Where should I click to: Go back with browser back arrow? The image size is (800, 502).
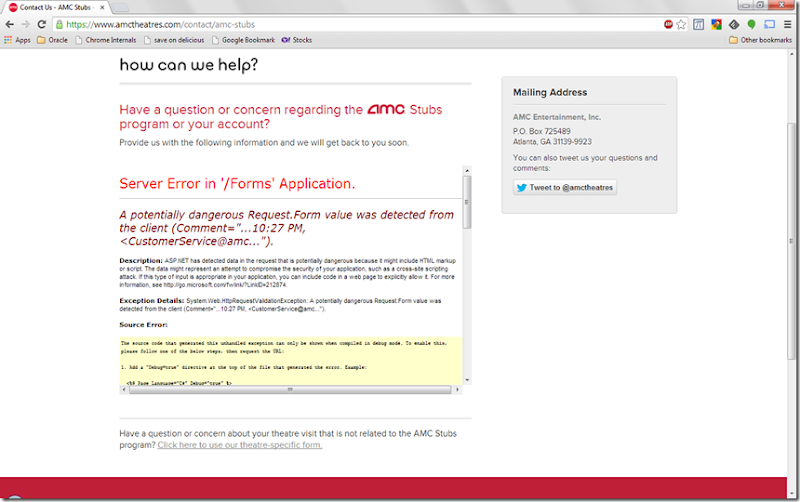pyautogui.click(x=9, y=24)
